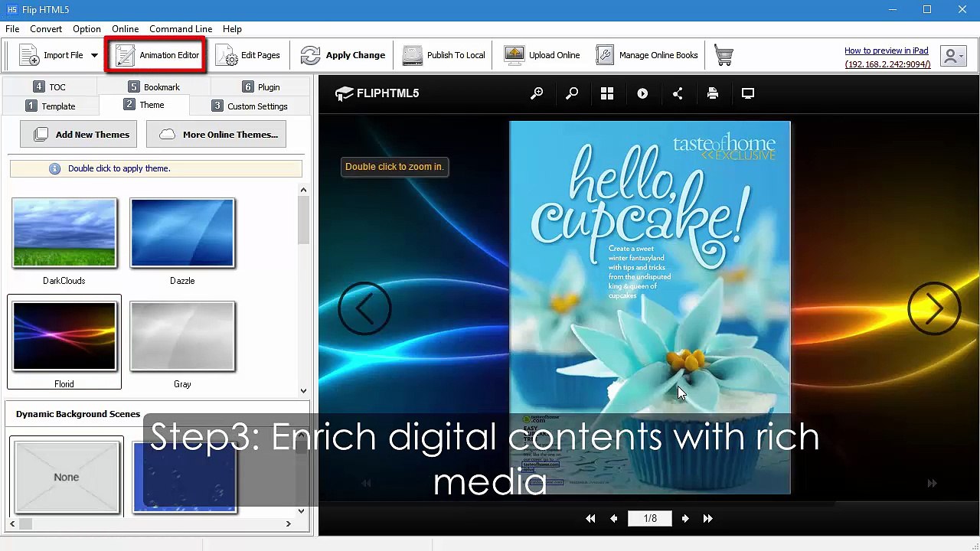Select None dynamic background scene

pyautogui.click(x=67, y=476)
